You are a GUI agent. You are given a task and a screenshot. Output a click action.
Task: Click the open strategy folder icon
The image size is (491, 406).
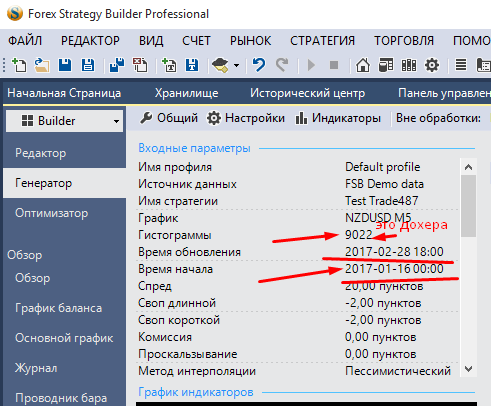[x=42, y=65]
